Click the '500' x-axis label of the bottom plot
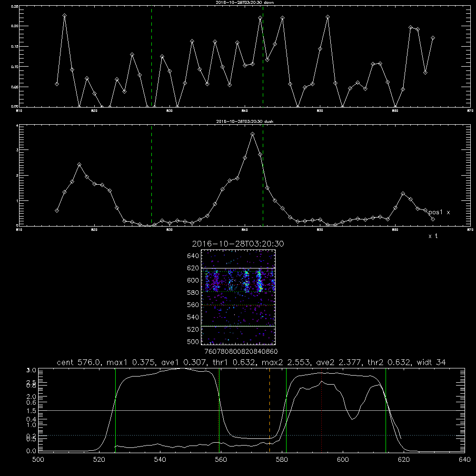This screenshot has width=476, height=476. [38, 460]
